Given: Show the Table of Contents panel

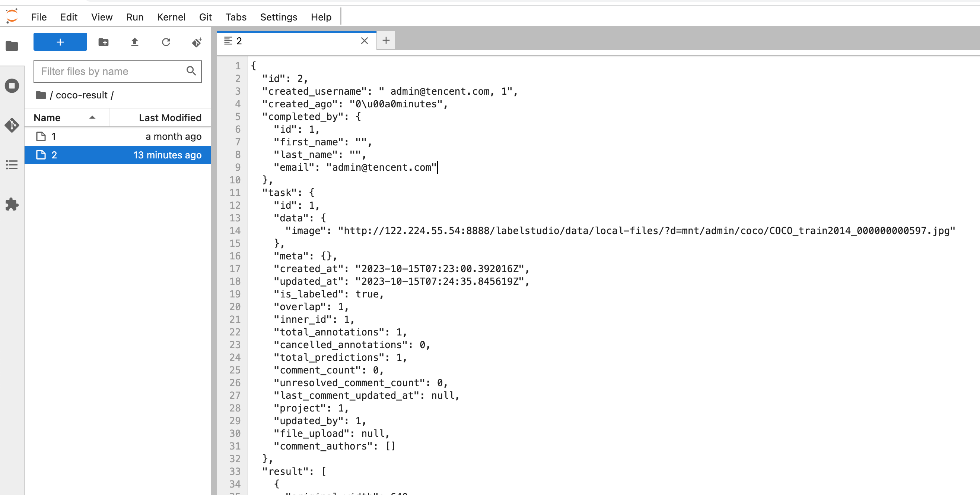Looking at the screenshot, I should 12,165.
